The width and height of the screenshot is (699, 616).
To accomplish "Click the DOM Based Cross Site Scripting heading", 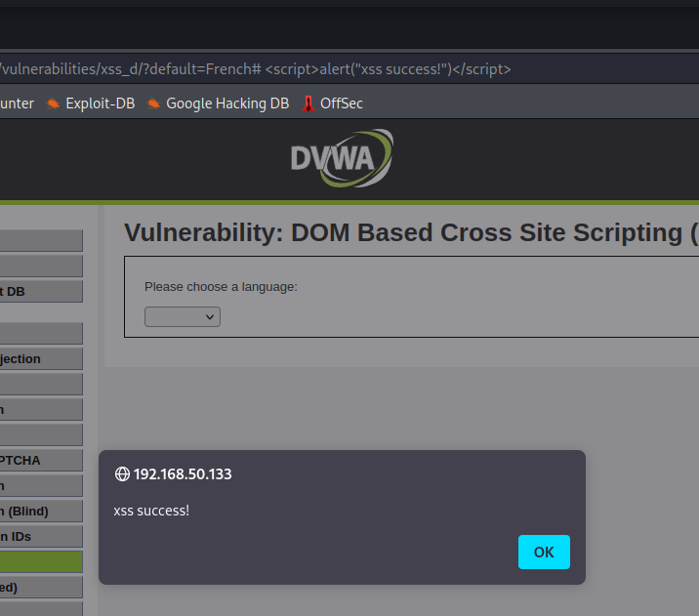I will (x=411, y=232).
